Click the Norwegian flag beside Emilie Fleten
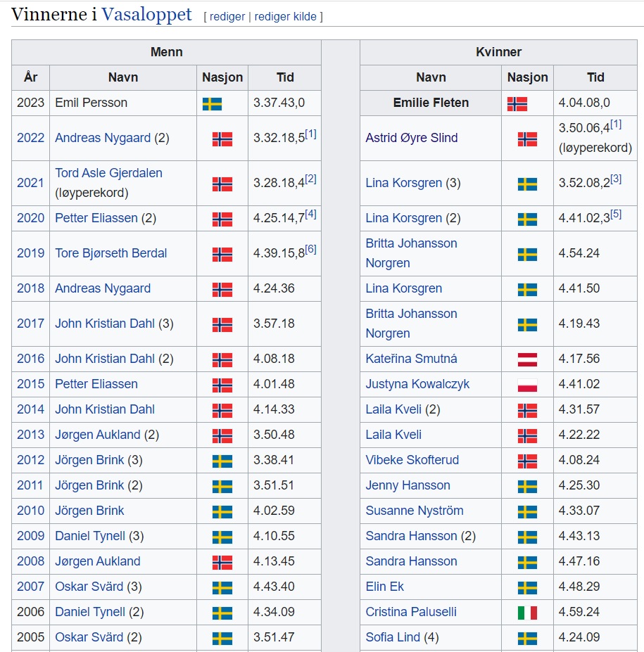 click(517, 104)
